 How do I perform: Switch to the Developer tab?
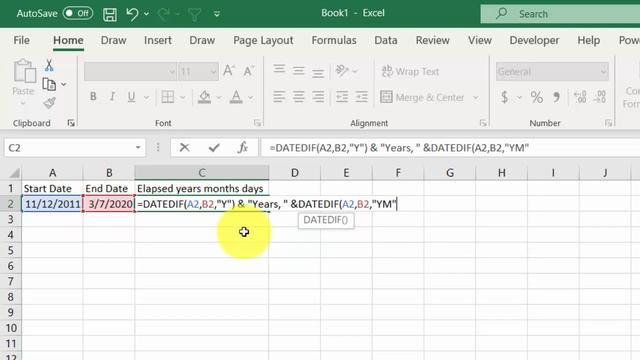[534, 40]
